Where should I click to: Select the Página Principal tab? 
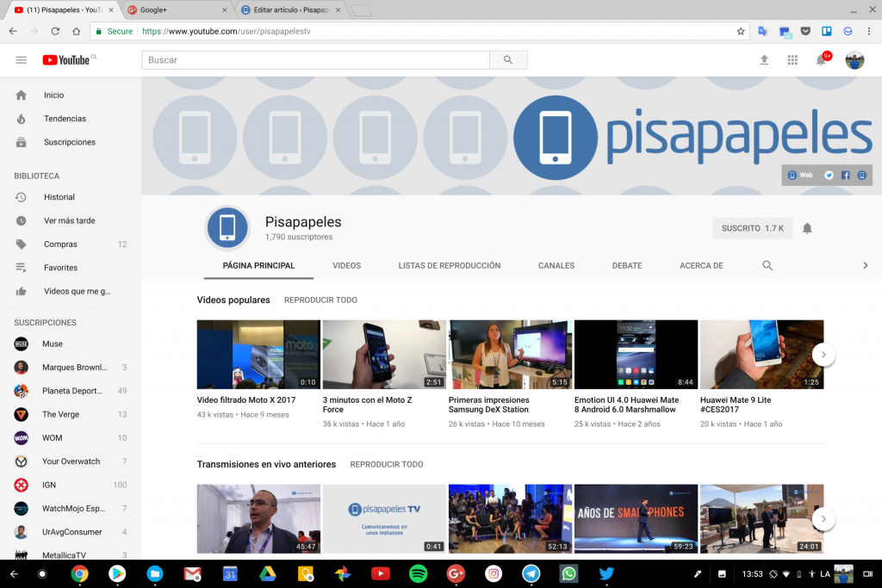click(258, 265)
